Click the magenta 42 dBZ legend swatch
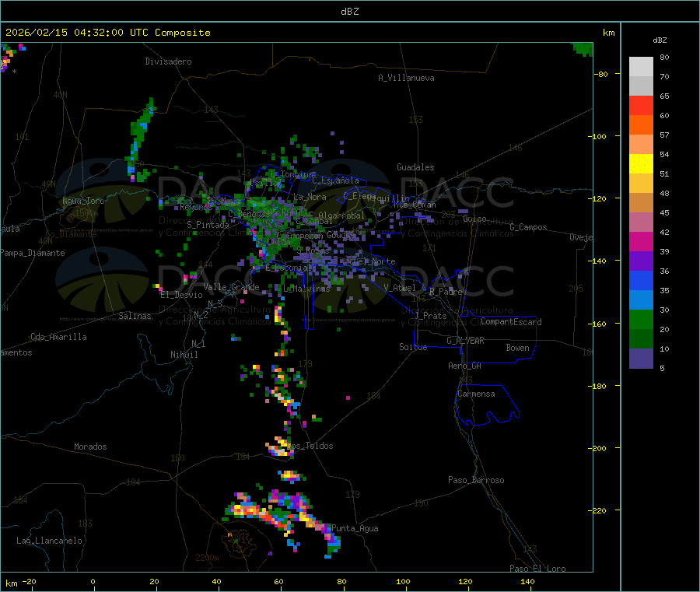The height and width of the screenshot is (592, 700). (641, 241)
